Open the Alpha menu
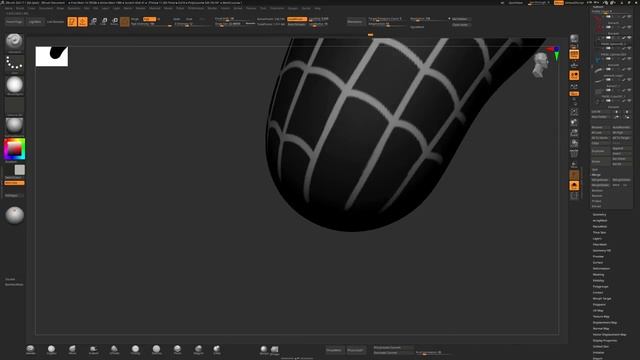This screenshot has width=640, height=360. point(9,8)
